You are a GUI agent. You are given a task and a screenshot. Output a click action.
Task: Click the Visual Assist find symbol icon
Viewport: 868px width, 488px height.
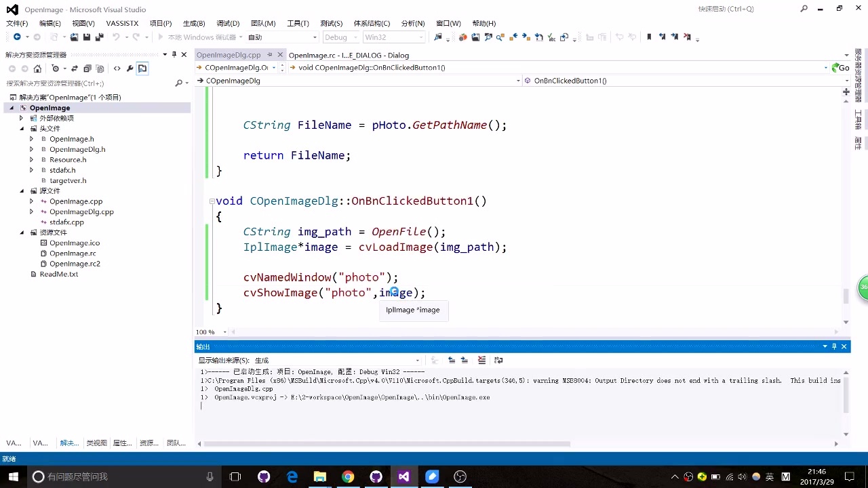(x=500, y=37)
